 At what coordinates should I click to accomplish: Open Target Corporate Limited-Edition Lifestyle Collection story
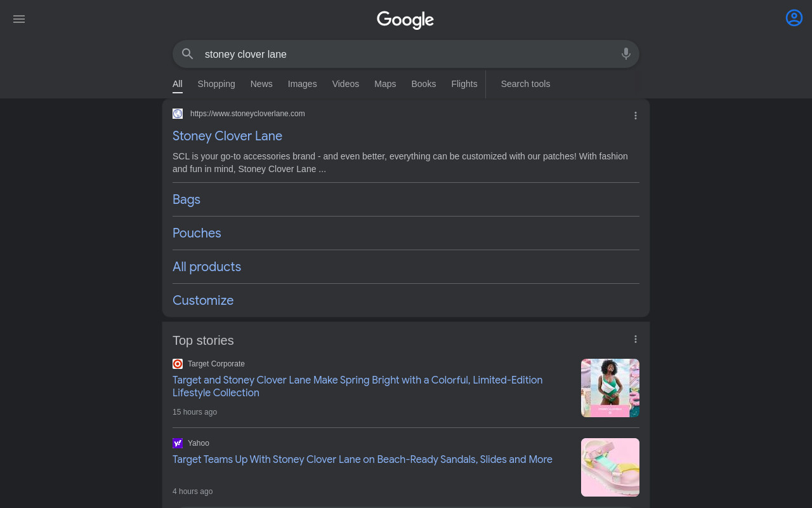click(x=357, y=386)
